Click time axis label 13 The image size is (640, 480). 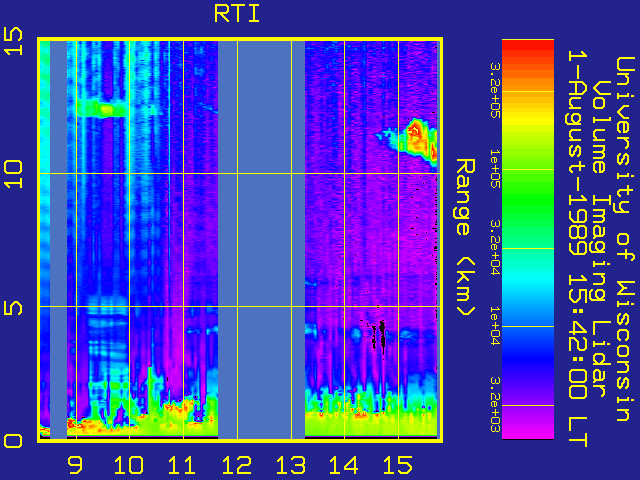291,465
